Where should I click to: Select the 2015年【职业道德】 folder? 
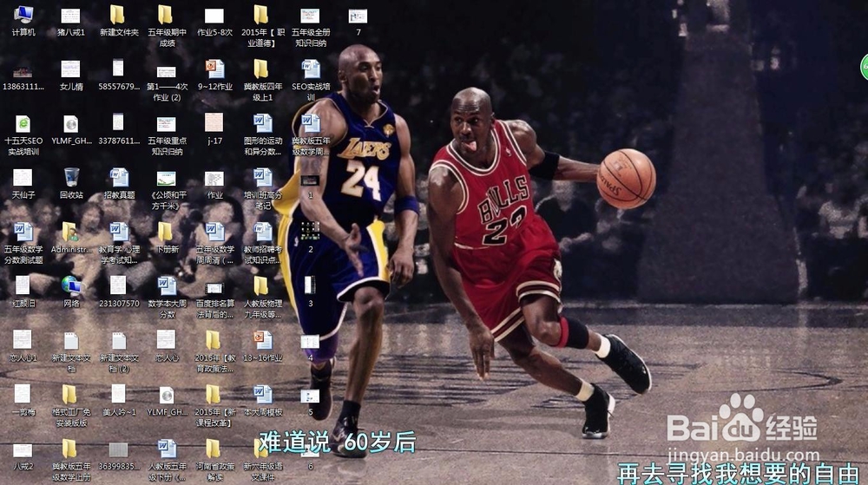point(261,15)
